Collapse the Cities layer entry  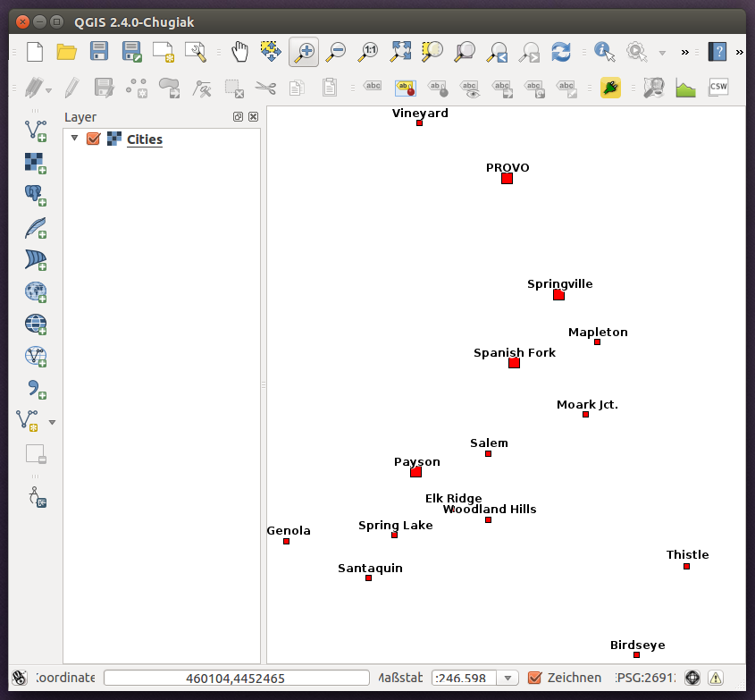pyautogui.click(x=74, y=139)
